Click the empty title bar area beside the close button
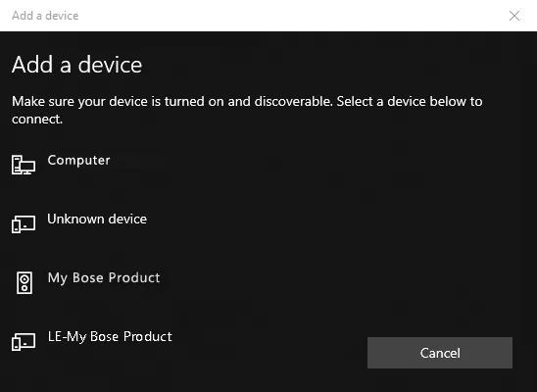Screen dimensions: 537x392 coord(291,16)
